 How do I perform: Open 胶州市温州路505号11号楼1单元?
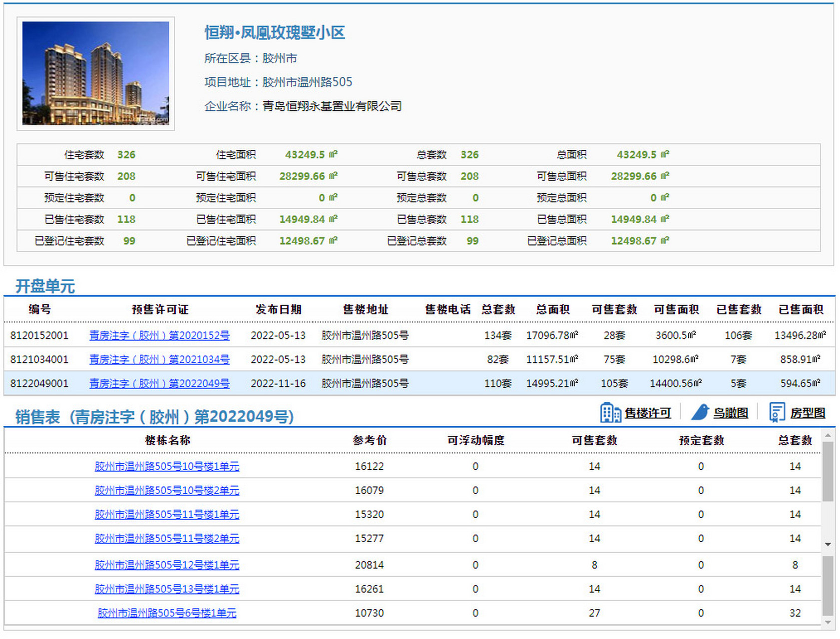[x=166, y=515]
